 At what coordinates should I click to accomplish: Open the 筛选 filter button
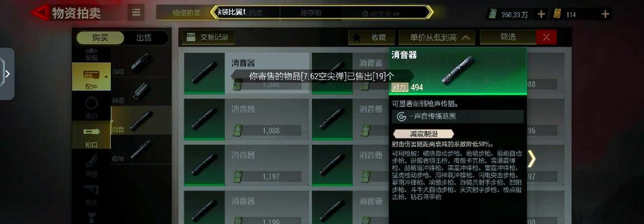pyautogui.click(x=508, y=37)
